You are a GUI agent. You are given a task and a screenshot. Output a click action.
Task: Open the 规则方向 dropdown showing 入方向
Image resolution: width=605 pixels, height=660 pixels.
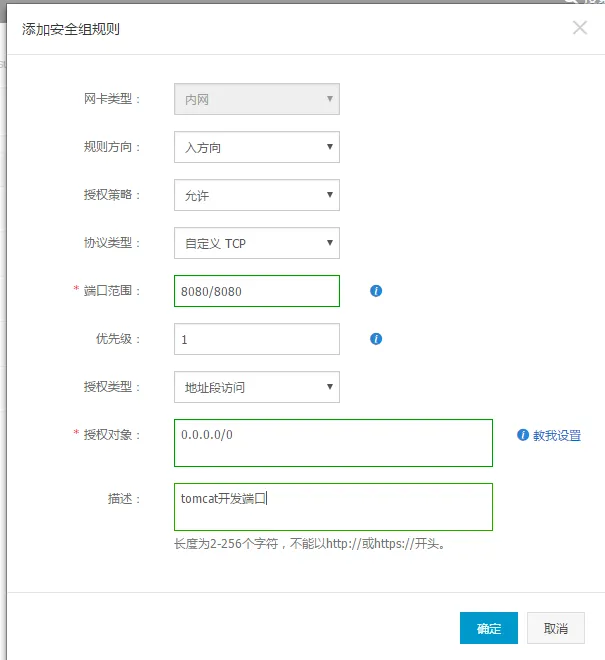point(257,147)
